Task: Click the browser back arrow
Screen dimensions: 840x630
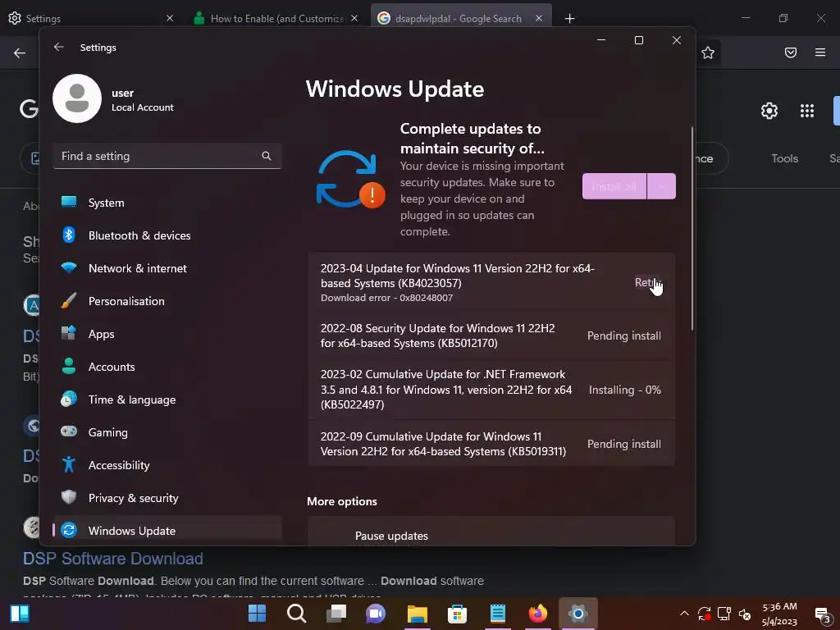Action: click(x=20, y=52)
